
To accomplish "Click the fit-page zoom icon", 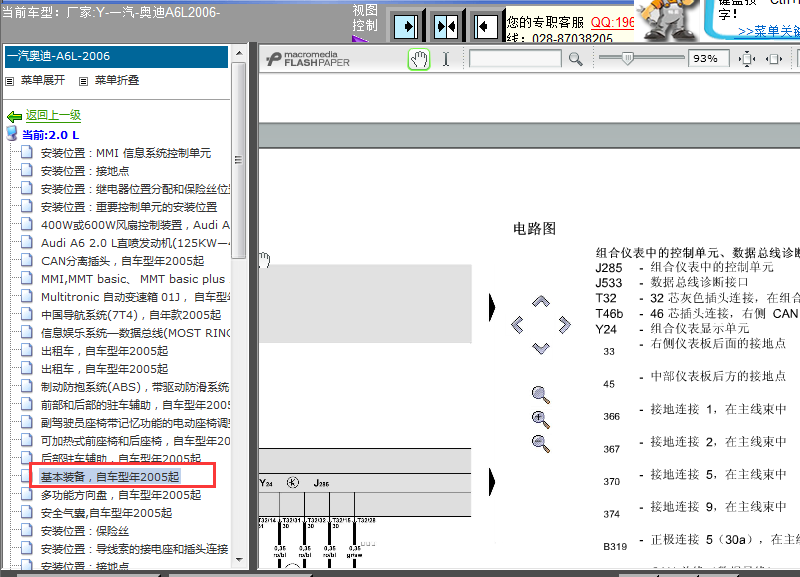I will point(747,59).
